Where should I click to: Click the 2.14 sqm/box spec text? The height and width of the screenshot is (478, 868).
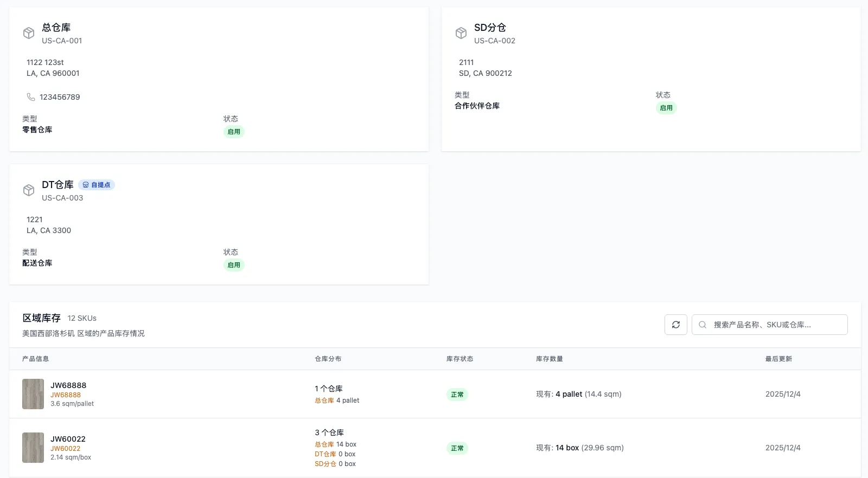pos(71,457)
